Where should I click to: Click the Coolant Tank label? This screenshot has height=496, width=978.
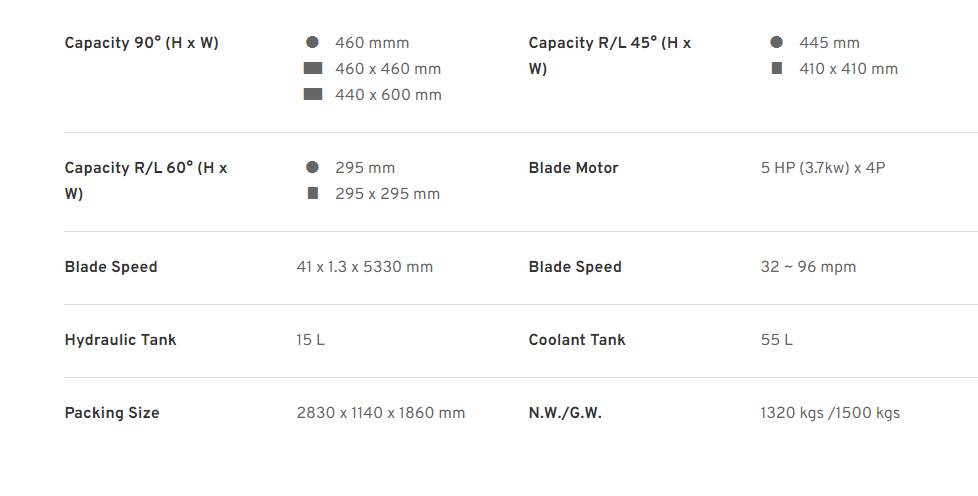coord(577,340)
